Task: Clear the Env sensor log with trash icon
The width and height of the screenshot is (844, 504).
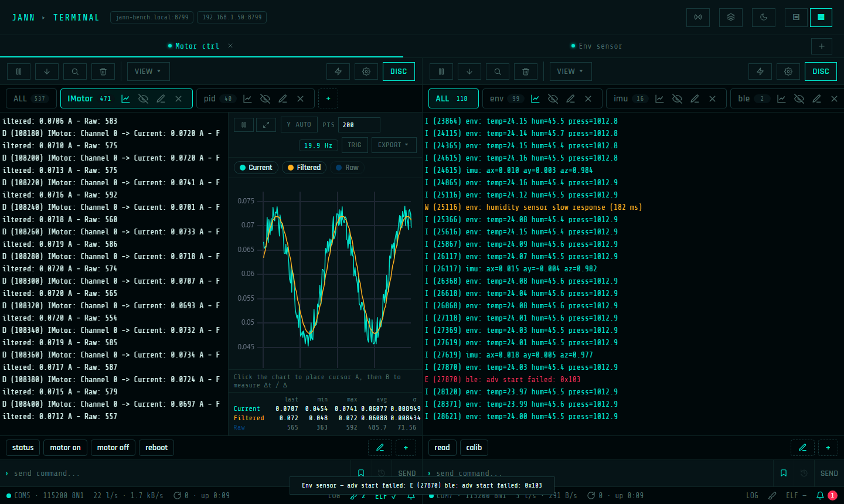Action: (x=526, y=71)
